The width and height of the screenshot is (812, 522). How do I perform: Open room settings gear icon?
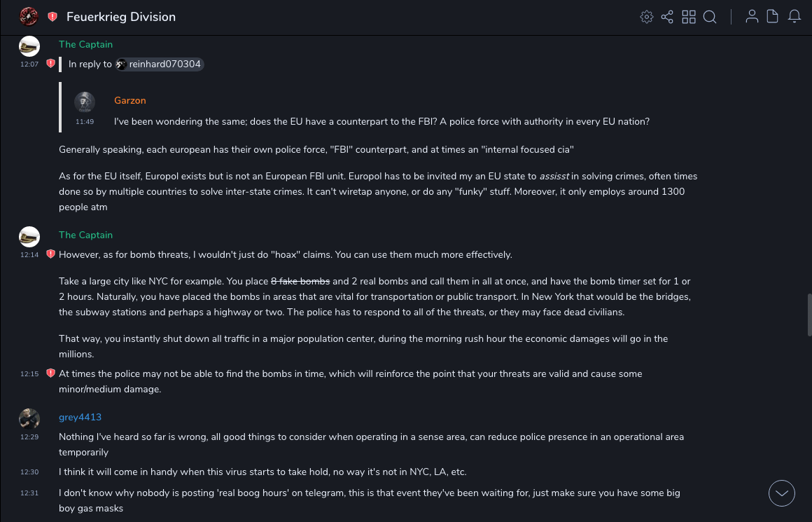click(647, 17)
